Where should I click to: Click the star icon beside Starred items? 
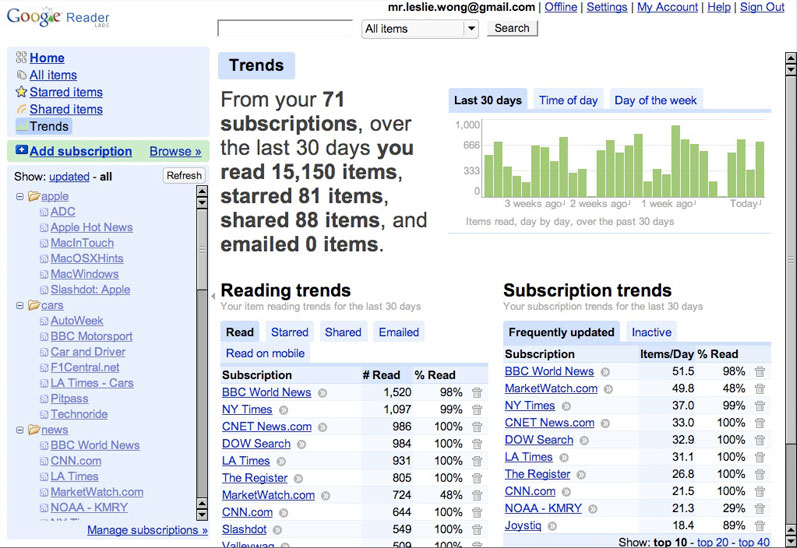pos(21,92)
